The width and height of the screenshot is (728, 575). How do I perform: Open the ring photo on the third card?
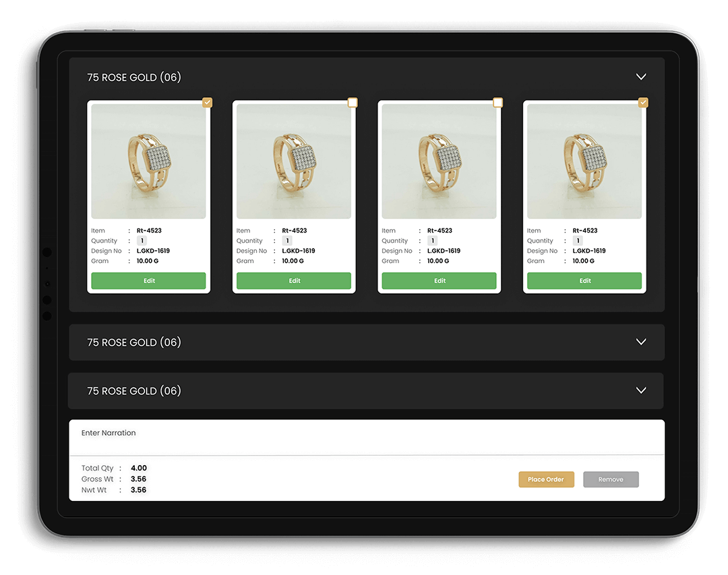click(439, 161)
